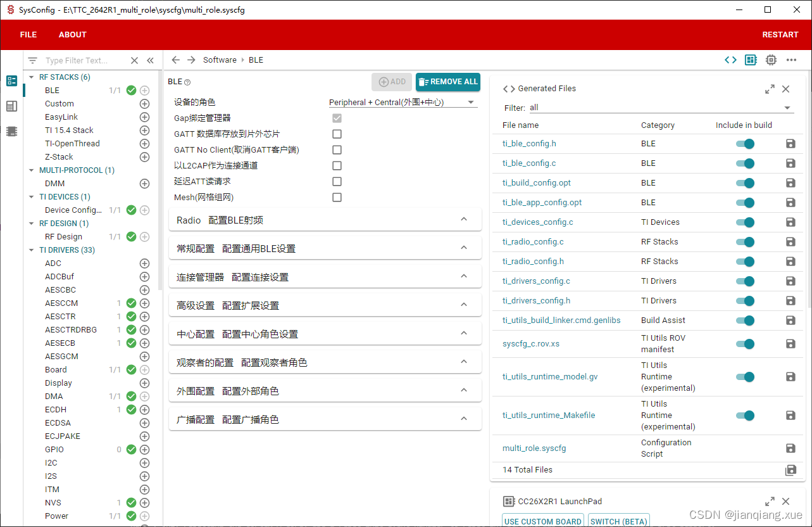Show generated files code icon in top toolbar
Viewport: 812px width, 527px height.
pos(730,60)
